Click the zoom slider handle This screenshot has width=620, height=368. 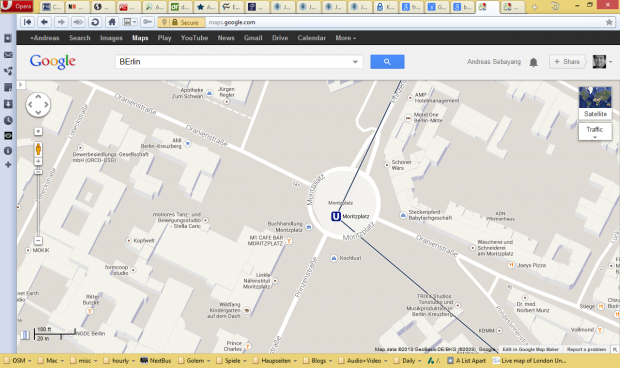coord(38,172)
